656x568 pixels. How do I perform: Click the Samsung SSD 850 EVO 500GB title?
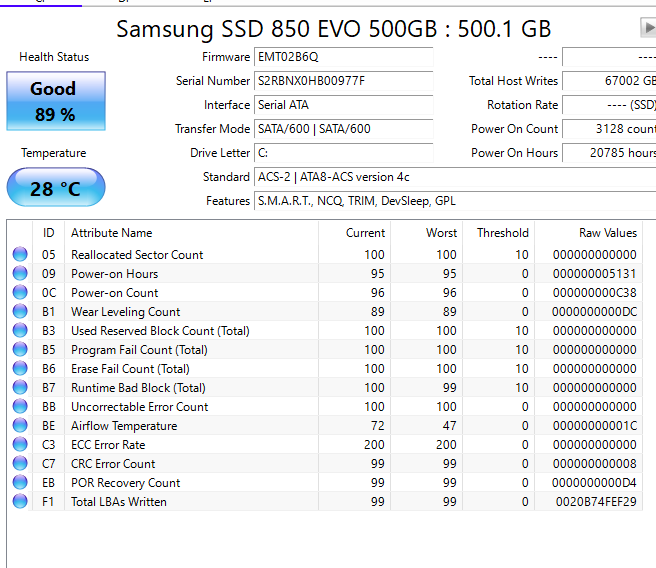click(x=333, y=29)
